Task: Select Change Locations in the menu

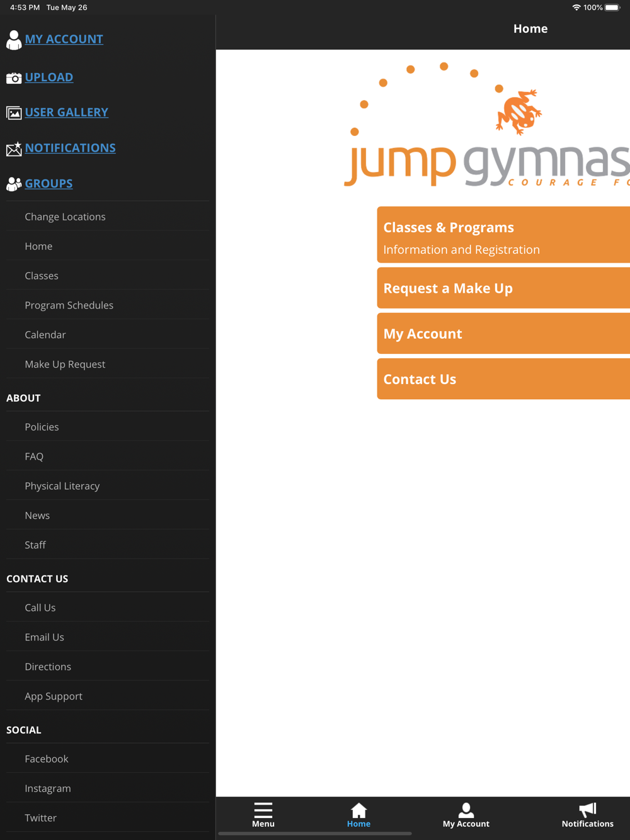Action: (x=108, y=217)
